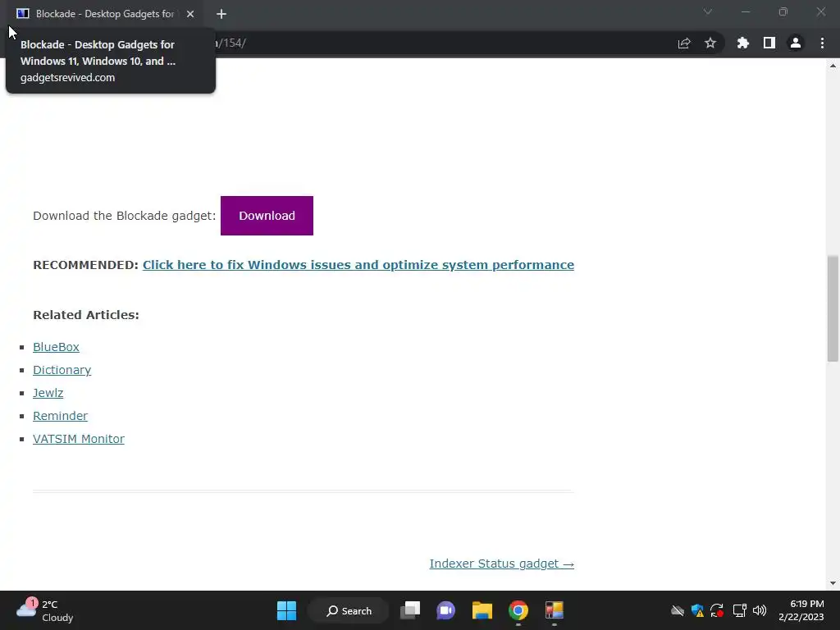Viewport: 840px width, 630px height.
Task: Bookmark this page with the star icon
Action: (x=710, y=43)
